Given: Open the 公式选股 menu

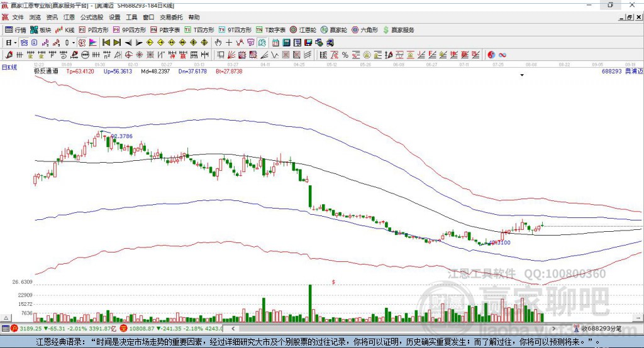Looking at the screenshot, I should coord(92,17).
